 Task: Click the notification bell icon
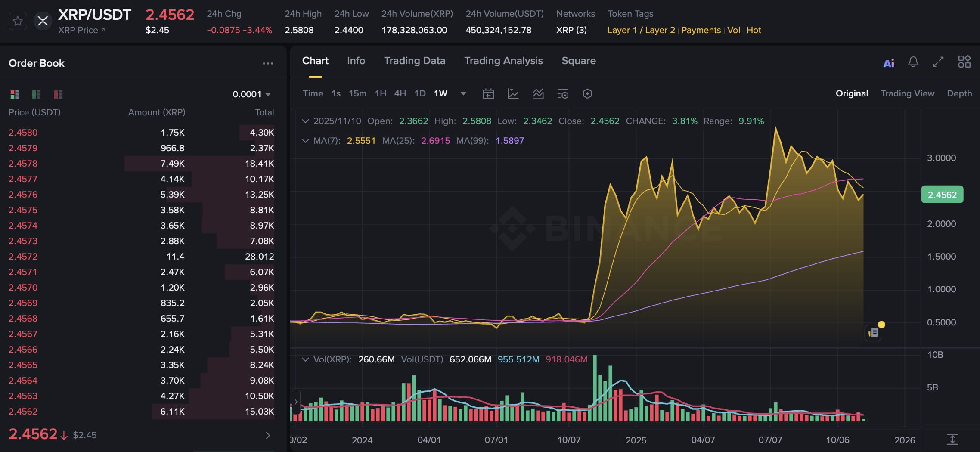pos(913,62)
